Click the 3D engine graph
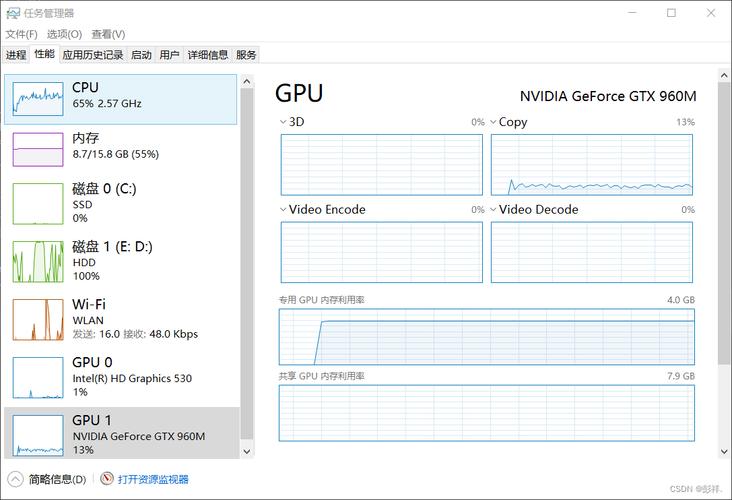 tap(381, 165)
